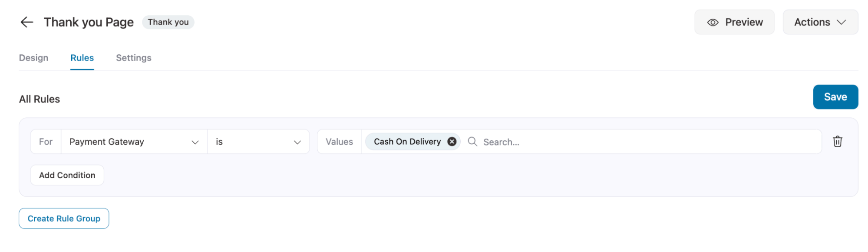
Task: Click the Thank you type badge
Action: tap(168, 22)
